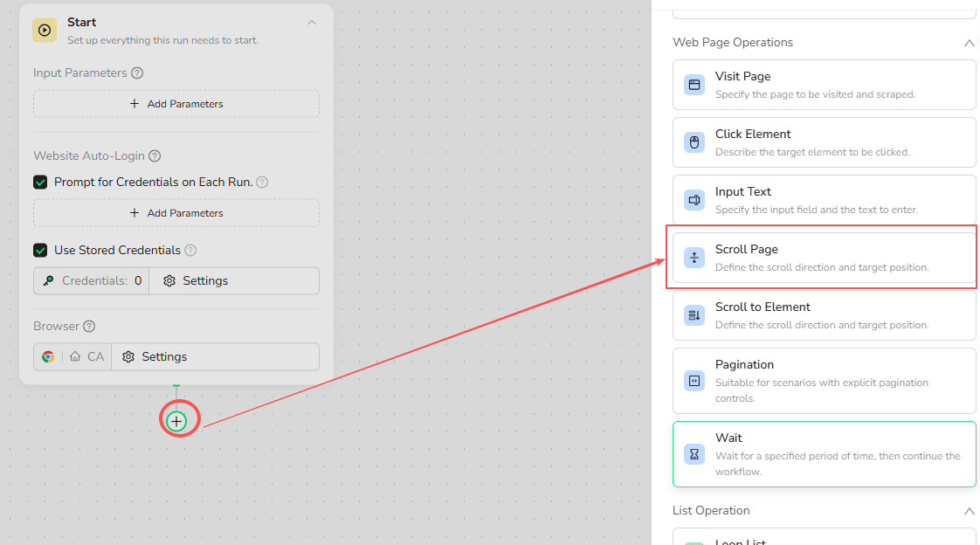980x545 pixels.
Task: Add Parameters under Input Parameters
Action: click(x=176, y=104)
